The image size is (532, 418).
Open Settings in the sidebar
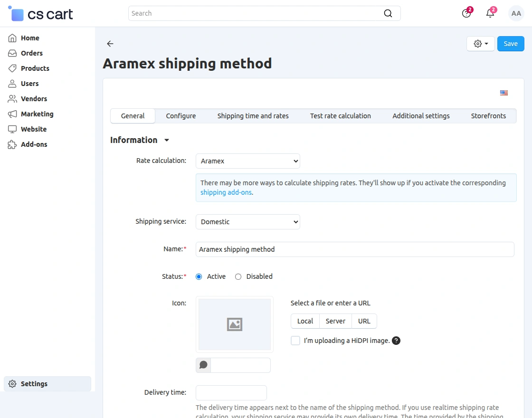pos(47,384)
